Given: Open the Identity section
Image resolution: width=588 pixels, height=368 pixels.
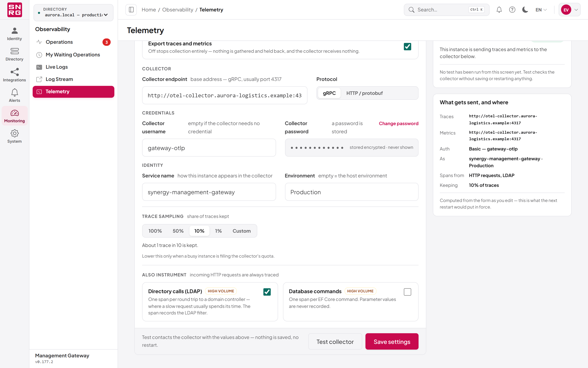Looking at the screenshot, I should click(14, 34).
